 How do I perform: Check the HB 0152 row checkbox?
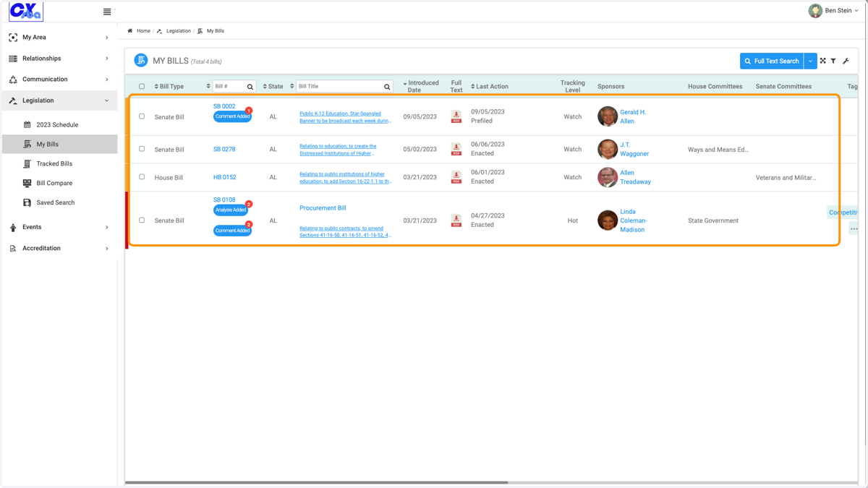(142, 177)
